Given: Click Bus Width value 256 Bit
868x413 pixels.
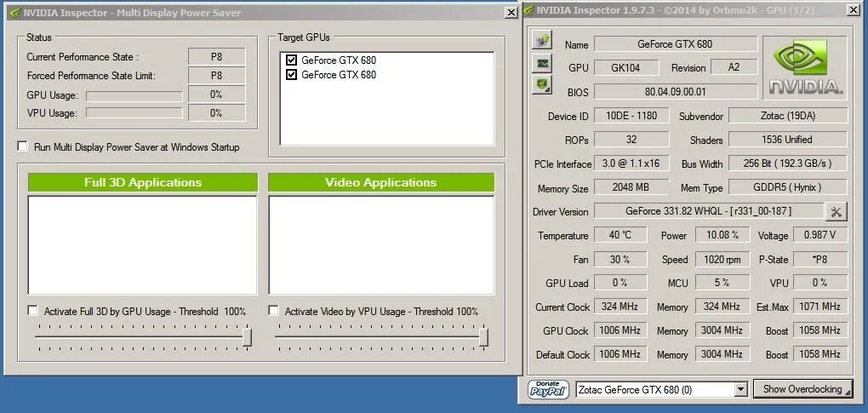Looking at the screenshot, I should [788, 163].
